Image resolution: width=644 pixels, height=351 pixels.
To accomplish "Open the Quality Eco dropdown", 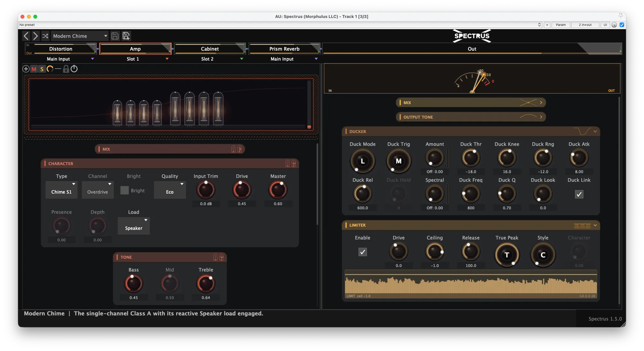I will pos(170,190).
